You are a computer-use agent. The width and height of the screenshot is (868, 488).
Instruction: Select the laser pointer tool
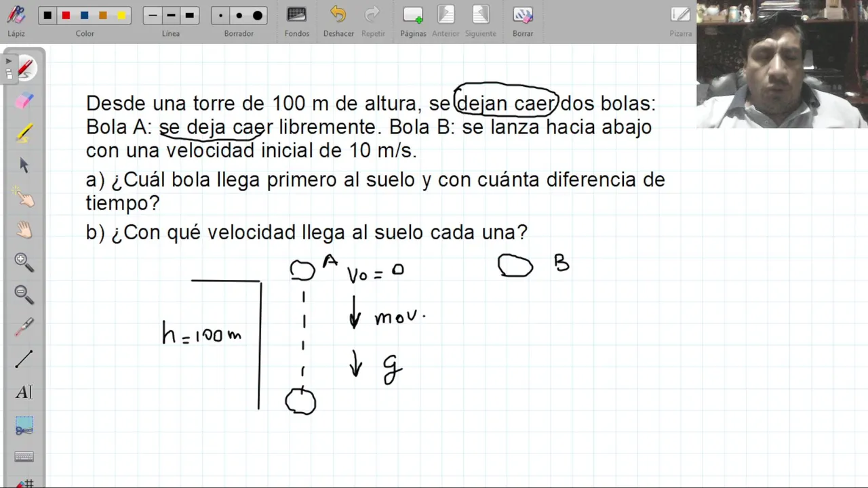(24, 327)
